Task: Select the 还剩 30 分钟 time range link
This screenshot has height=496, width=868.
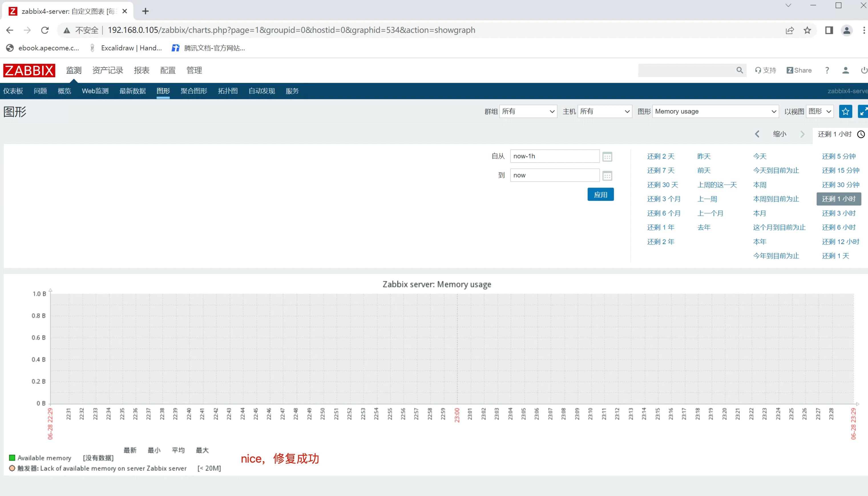Action: [840, 185]
